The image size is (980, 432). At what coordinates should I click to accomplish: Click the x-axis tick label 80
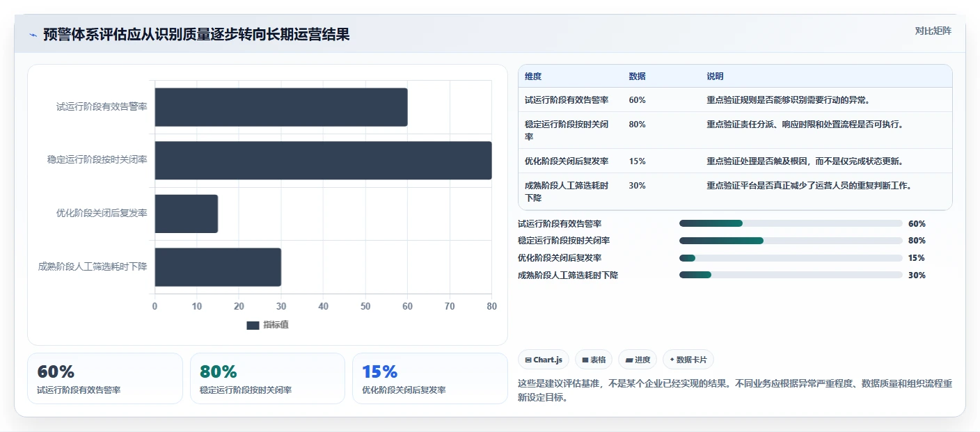[491, 306]
